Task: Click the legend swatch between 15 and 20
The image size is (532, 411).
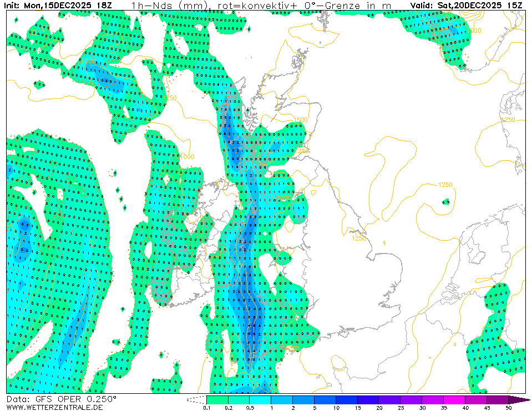Action: click(x=368, y=399)
